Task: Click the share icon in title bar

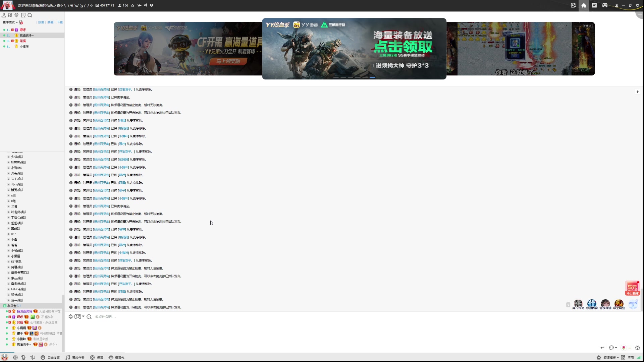Action: [x=145, y=5]
